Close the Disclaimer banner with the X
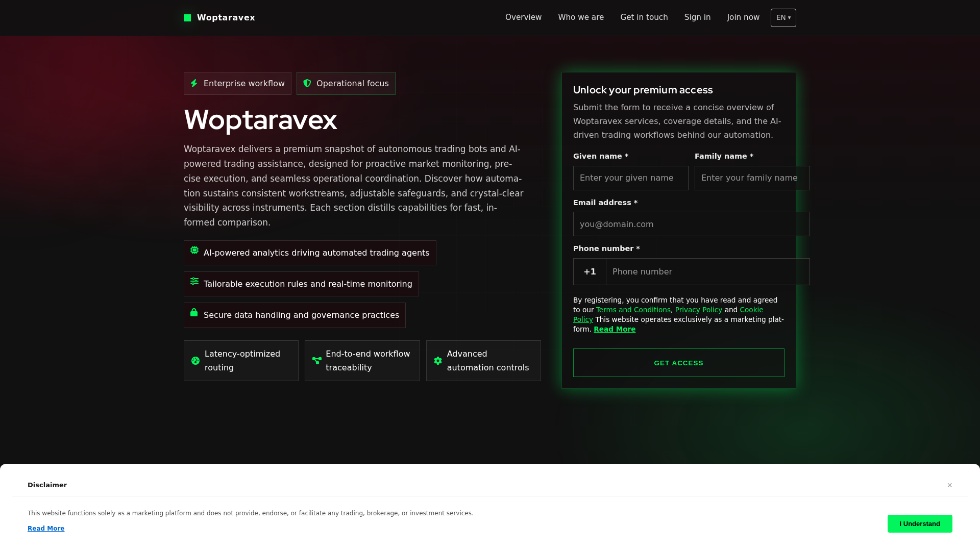 point(950,485)
